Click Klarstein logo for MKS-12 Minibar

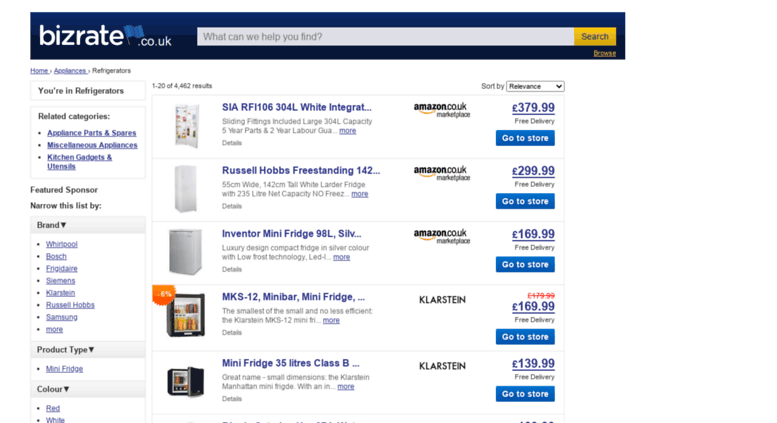click(x=442, y=300)
